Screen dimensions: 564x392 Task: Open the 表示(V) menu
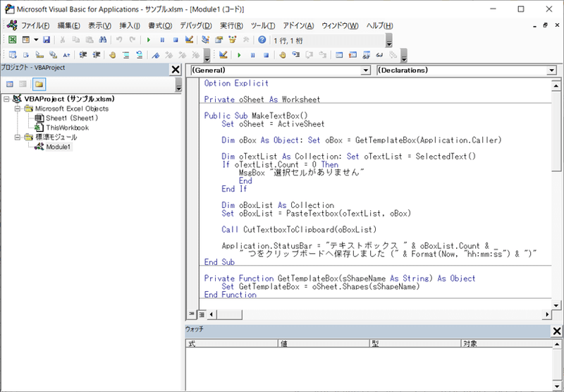pyautogui.click(x=99, y=26)
